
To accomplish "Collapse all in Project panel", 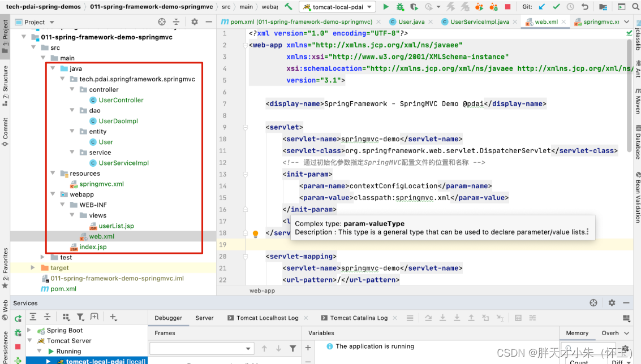I will coord(176,22).
